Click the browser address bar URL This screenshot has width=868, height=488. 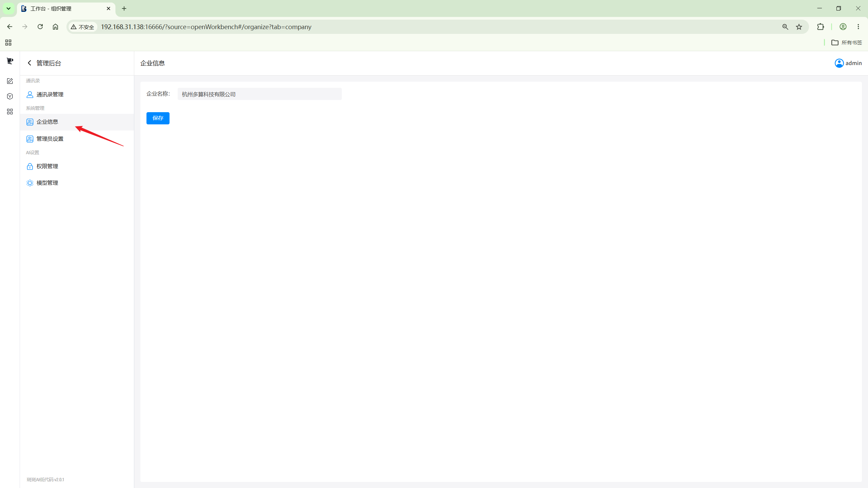pyautogui.click(x=206, y=27)
